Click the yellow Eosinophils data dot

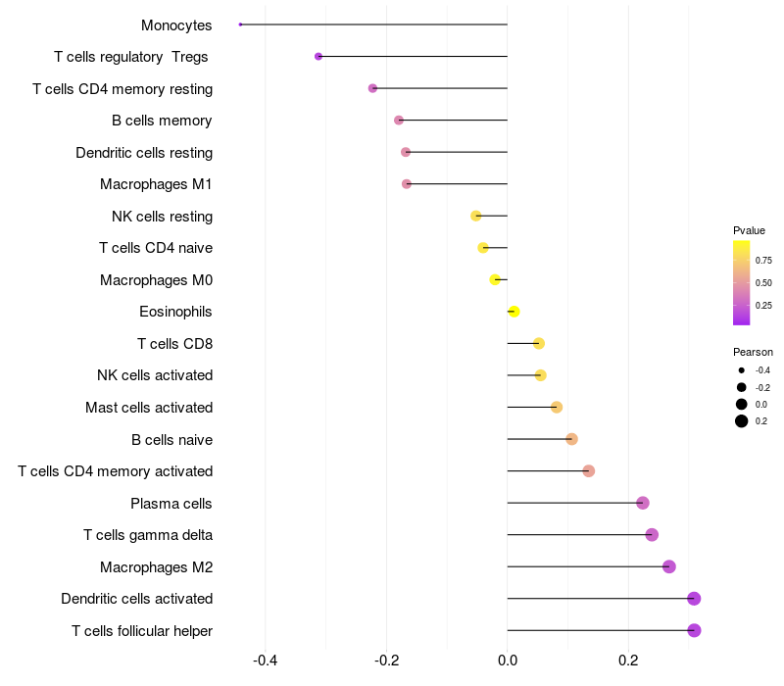click(x=514, y=312)
